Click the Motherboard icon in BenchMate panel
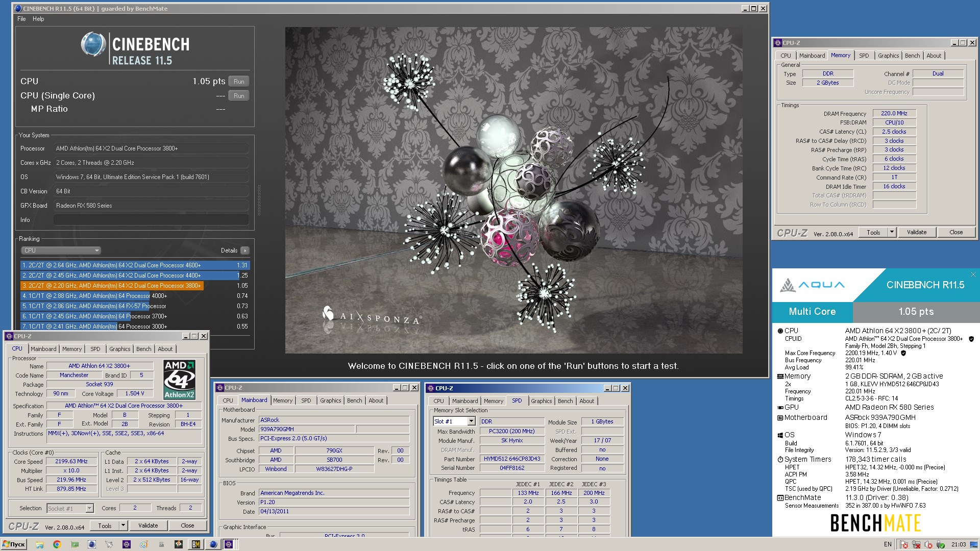This screenshot has width=980, height=551. pyautogui.click(x=780, y=418)
